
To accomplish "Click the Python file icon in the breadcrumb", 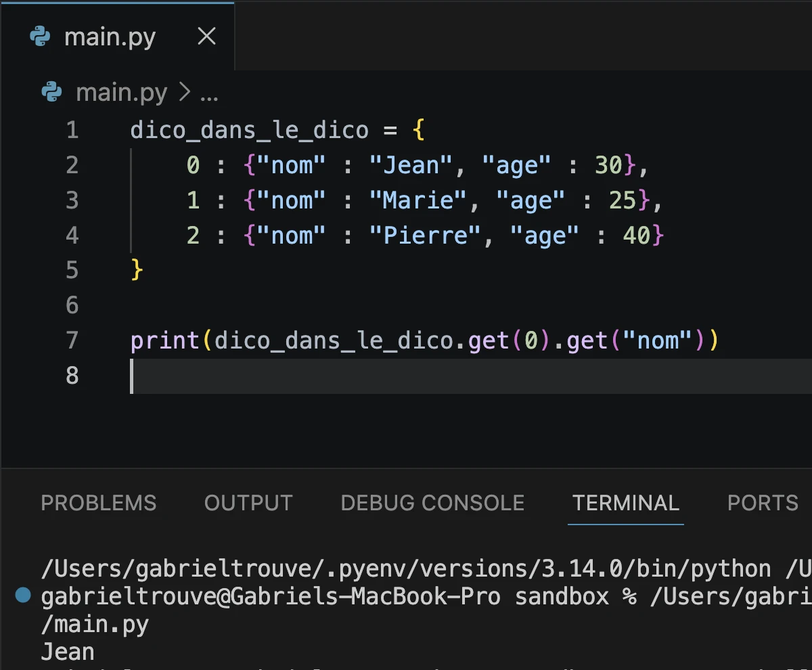I will [52, 92].
